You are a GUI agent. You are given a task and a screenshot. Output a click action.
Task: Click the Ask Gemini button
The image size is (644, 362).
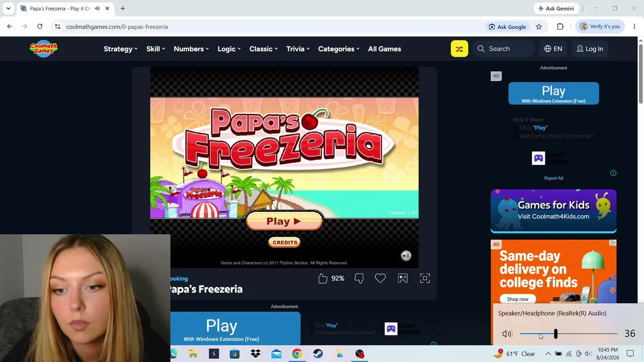pos(555,9)
